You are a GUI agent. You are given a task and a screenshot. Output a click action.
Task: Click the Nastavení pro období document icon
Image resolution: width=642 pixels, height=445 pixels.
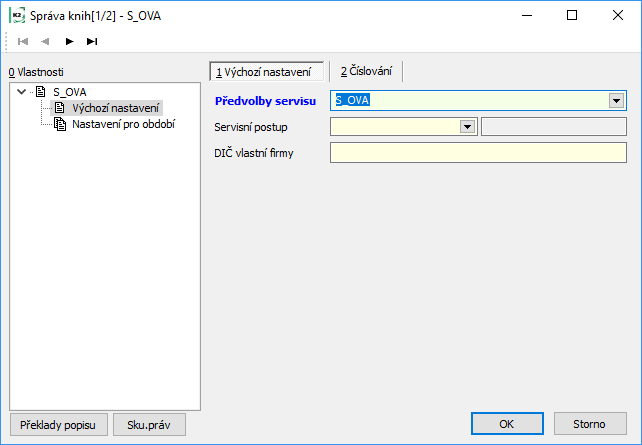pyautogui.click(x=60, y=124)
